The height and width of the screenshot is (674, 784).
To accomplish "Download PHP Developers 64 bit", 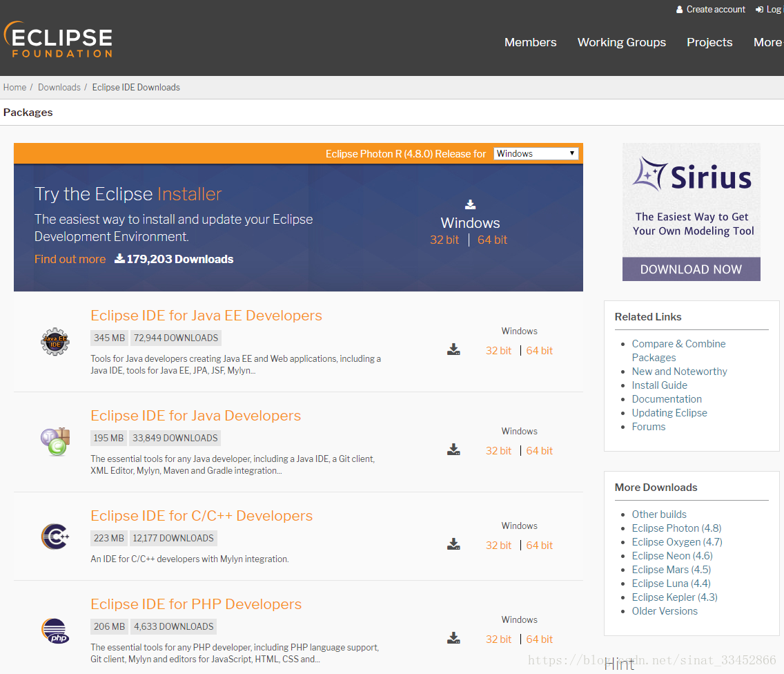I will point(539,639).
